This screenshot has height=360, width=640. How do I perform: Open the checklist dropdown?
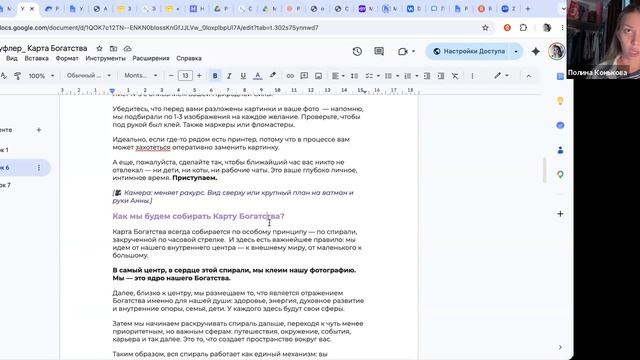[x=372, y=76]
